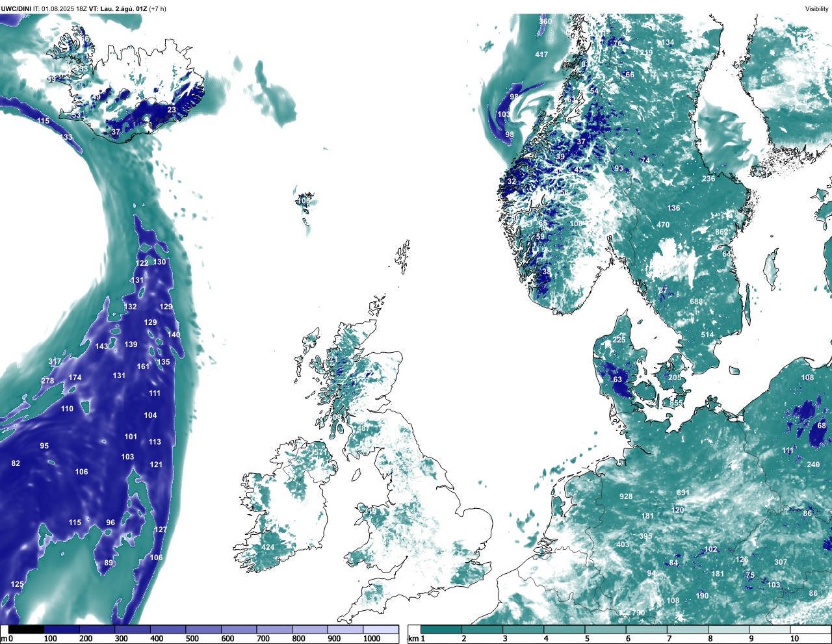Click the value '143' in the Atlantic fog
832x644 pixels.
tap(101, 346)
